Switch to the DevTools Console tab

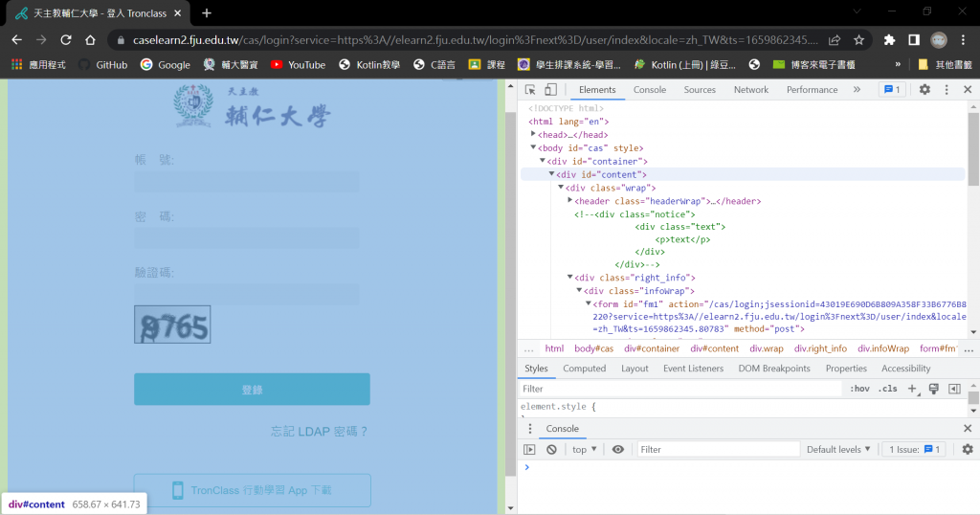pyautogui.click(x=650, y=89)
